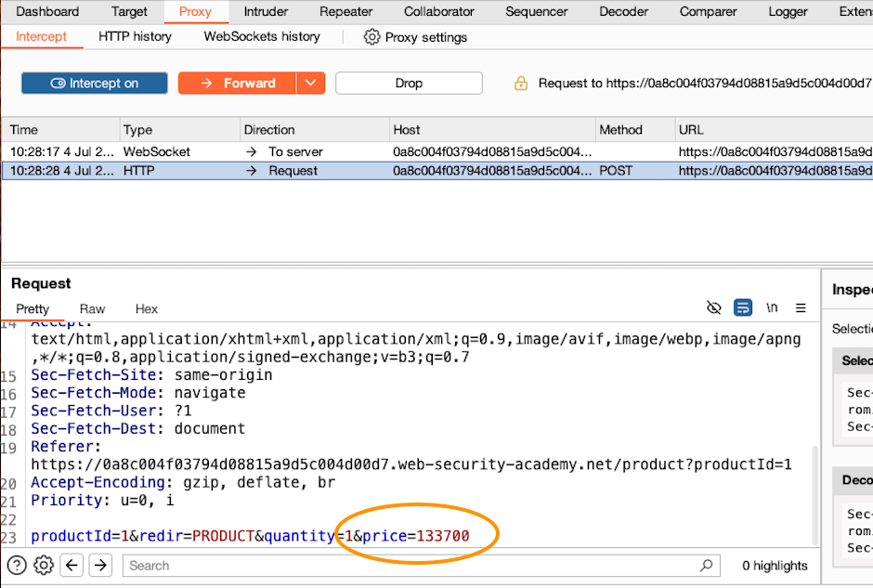
Task: Click the crossed-eye icon above the request
Action: [x=713, y=307]
